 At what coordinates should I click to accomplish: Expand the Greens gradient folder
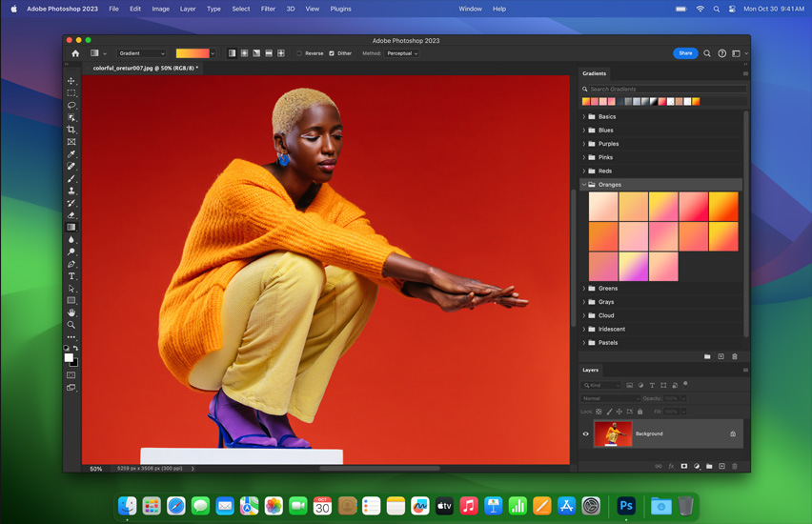[584, 289]
